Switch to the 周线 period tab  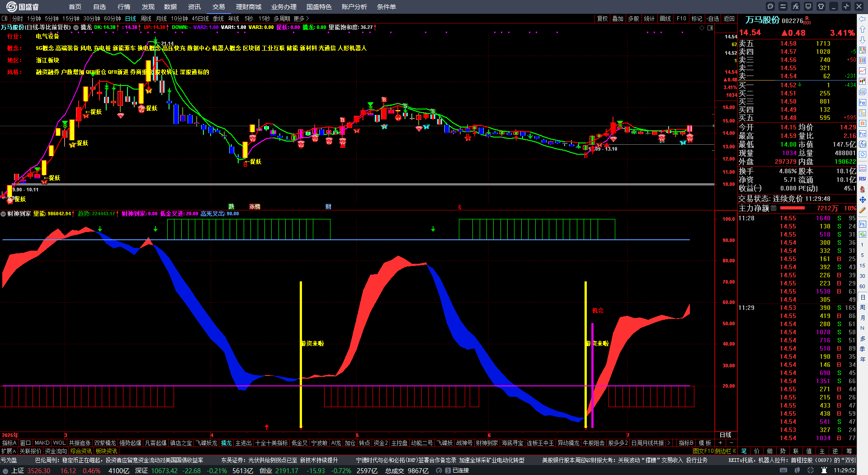(x=146, y=19)
